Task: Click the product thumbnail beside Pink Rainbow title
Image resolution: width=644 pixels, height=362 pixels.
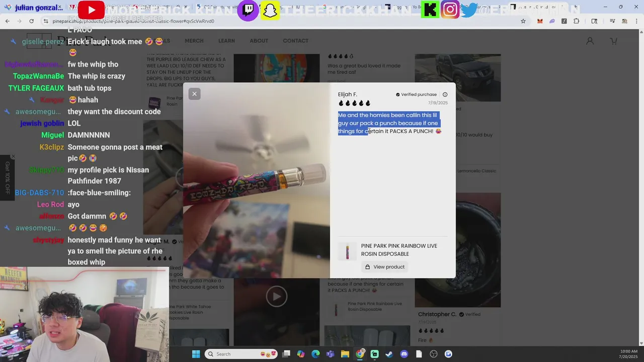Action: (x=347, y=250)
